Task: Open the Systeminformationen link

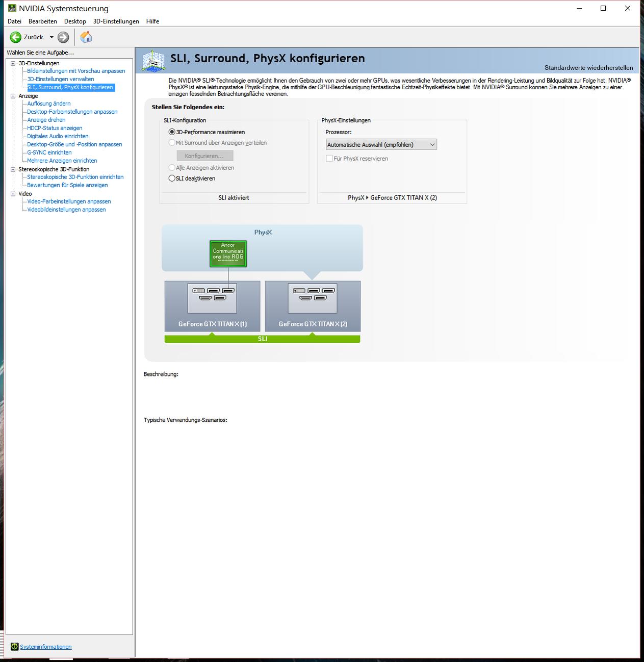Action: 46,647
